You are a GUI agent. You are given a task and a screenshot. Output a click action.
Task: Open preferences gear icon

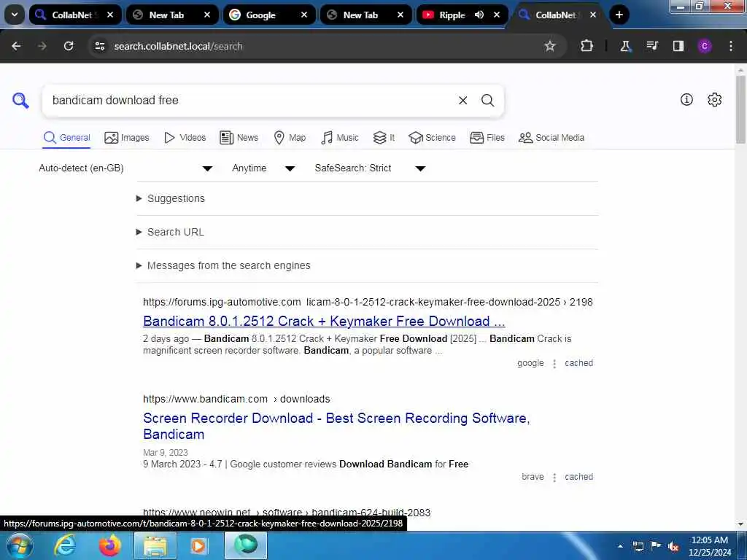[x=714, y=99]
